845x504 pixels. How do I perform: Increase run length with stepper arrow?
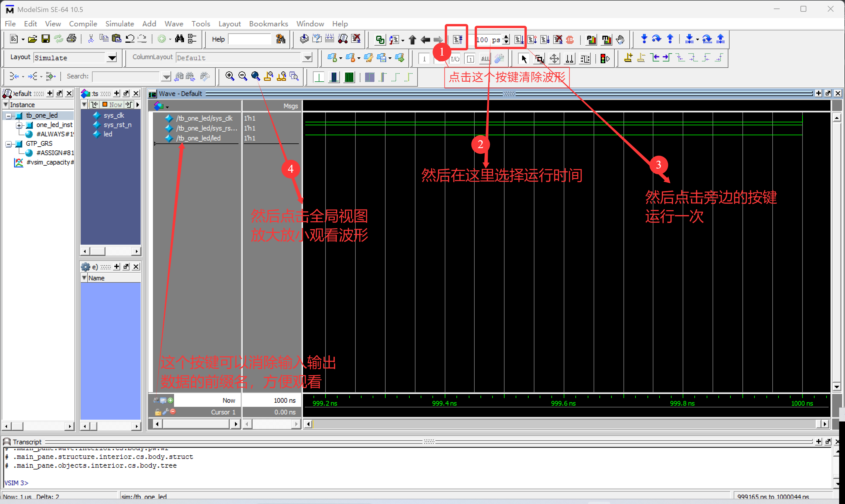[507, 37]
